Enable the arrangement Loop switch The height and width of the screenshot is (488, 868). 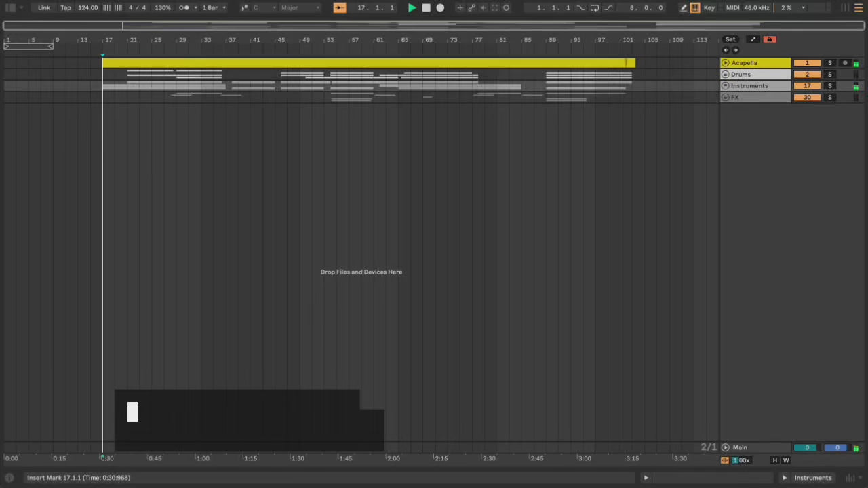594,8
